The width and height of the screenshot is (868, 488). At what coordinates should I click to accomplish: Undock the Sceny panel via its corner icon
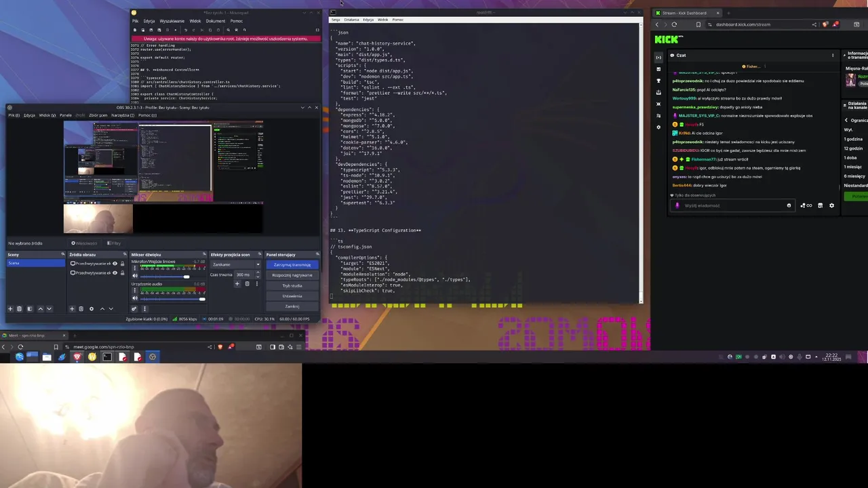click(x=62, y=254)
